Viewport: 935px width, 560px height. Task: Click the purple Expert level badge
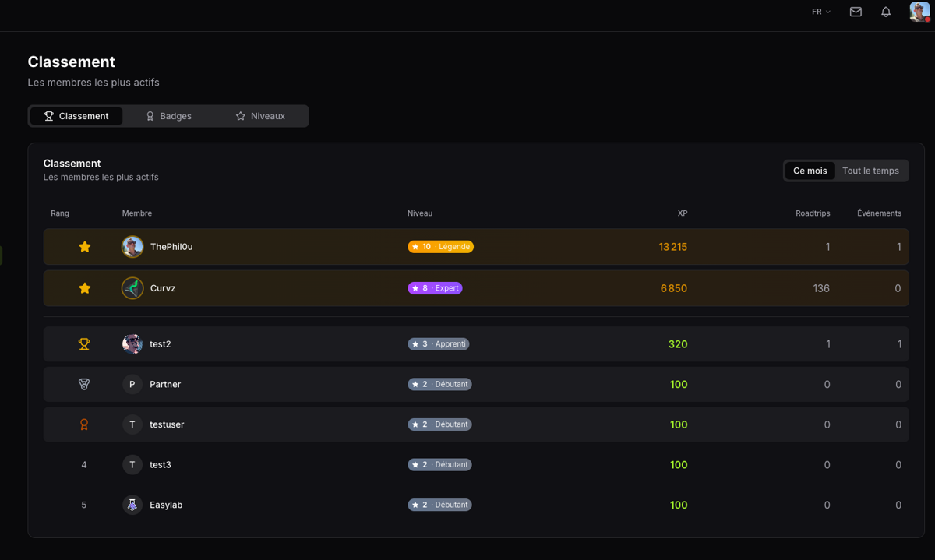pyautogui.click(x=435, y=288)
